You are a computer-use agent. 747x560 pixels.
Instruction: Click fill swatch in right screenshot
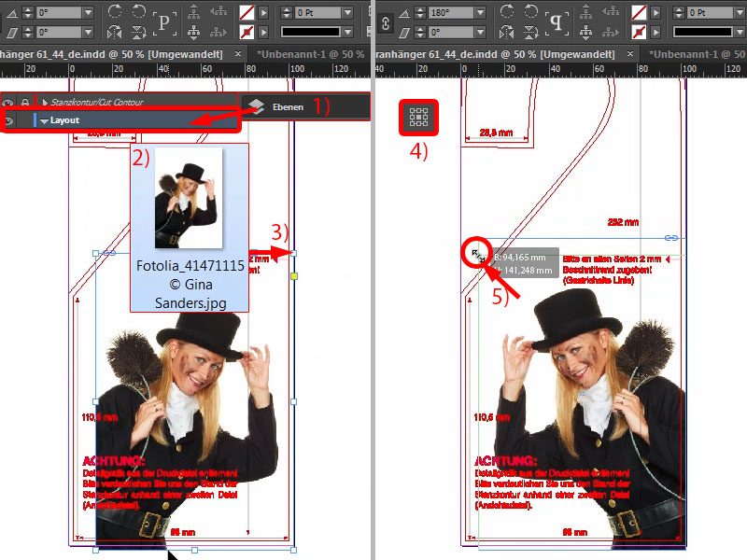pyautogui.click(x=639, y=12)
